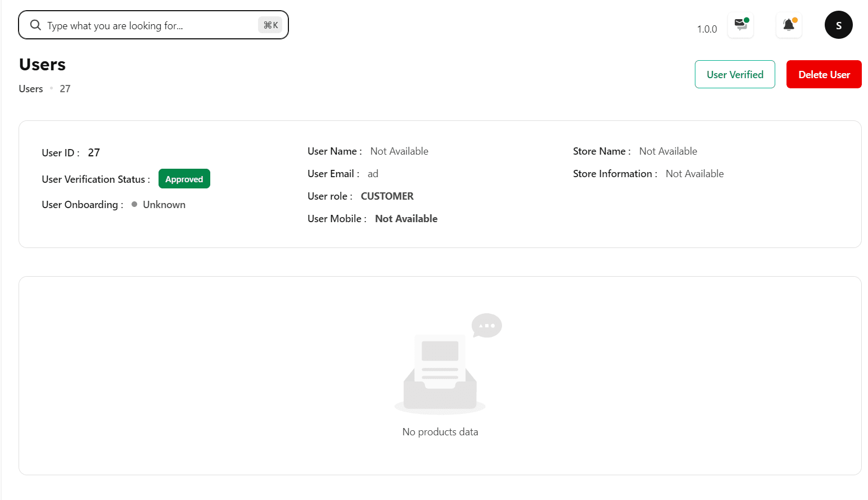Click the ⌘K shortcut badge
The image size is (868, 500).
coord(270,25)
